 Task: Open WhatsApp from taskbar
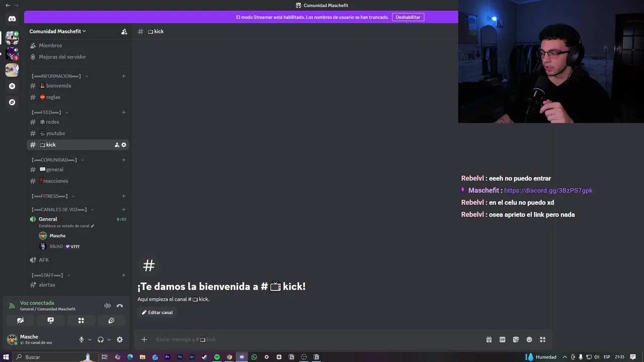click(x=254, y=357)
